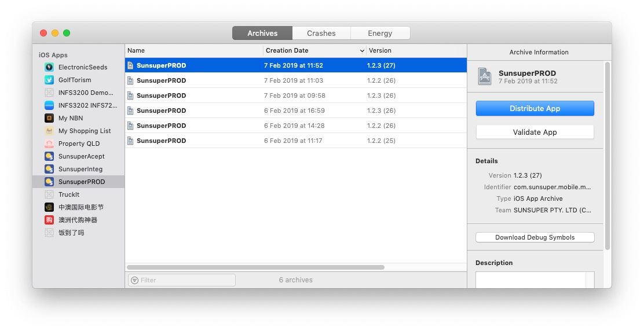Click the SunsuperInteg app icon

click(x=49, y=168)
